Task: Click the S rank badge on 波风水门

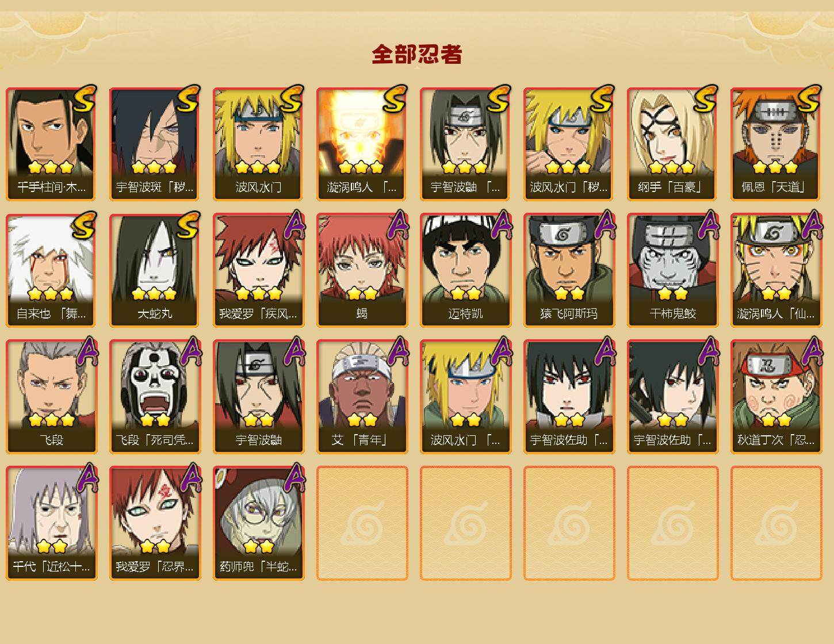Action: pyautogui.click(x=291, y=98)
